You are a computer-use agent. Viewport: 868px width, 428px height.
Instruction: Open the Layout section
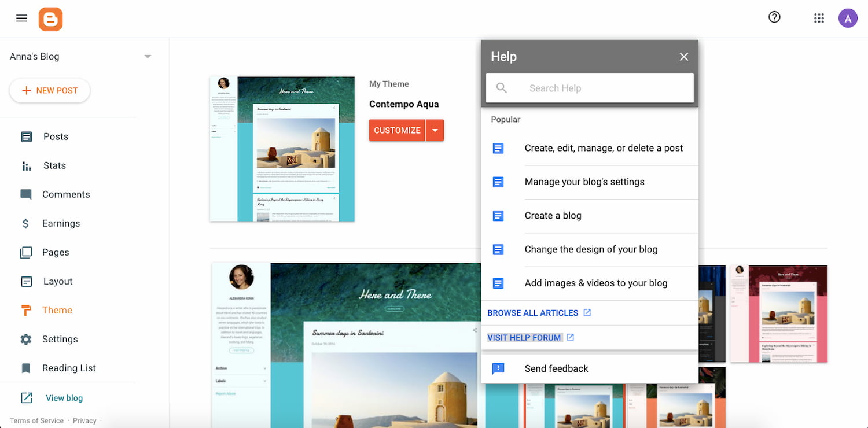(58, 282)
